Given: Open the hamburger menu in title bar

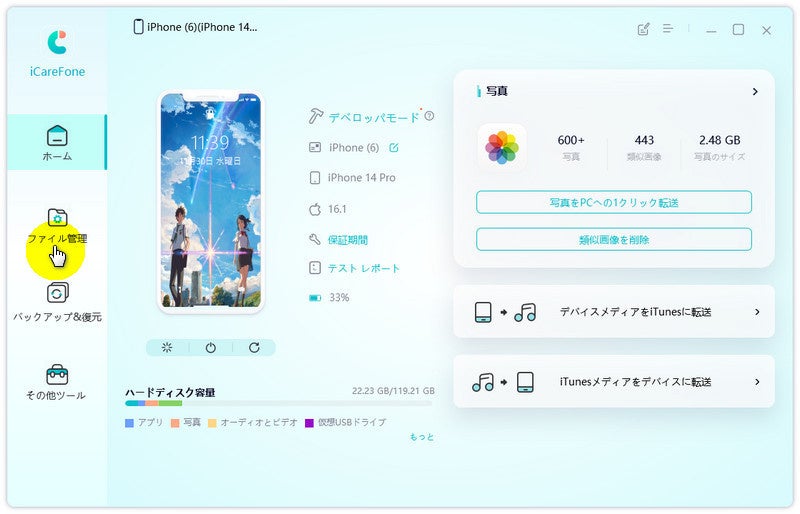Looking at the screenshot, I should point(668,29).
